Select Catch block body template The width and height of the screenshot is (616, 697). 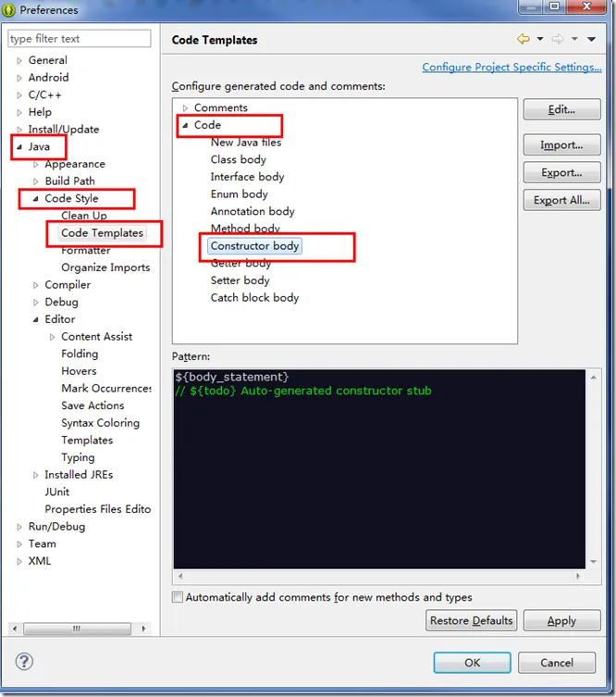pos(254,298)
